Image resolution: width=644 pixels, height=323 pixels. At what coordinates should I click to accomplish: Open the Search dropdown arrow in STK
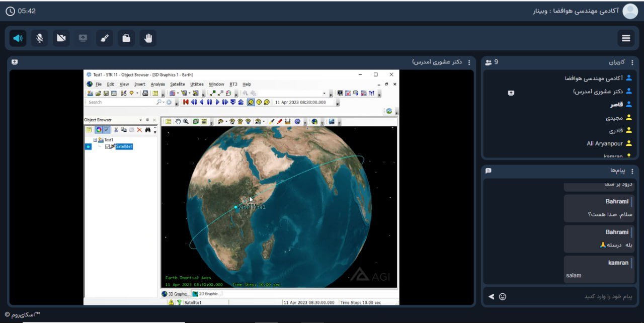163,102
